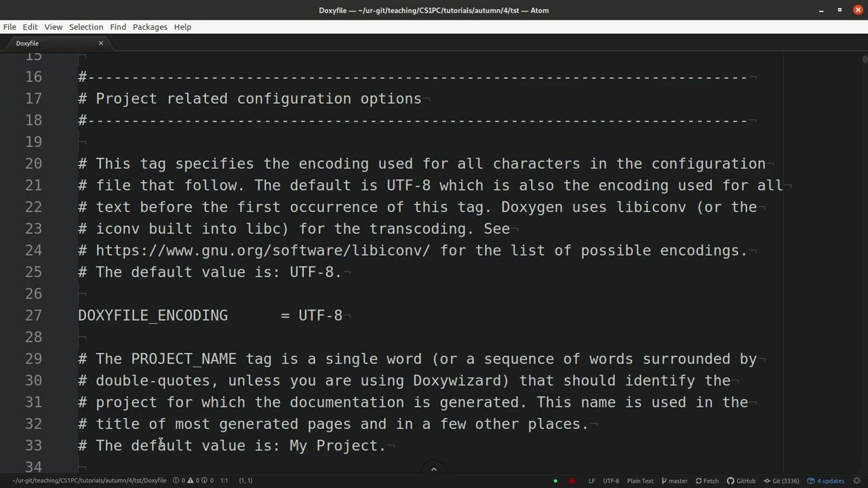Click "My Project." text on line 33
This screenshot has height=488, width=868.
tap(338, 445)
